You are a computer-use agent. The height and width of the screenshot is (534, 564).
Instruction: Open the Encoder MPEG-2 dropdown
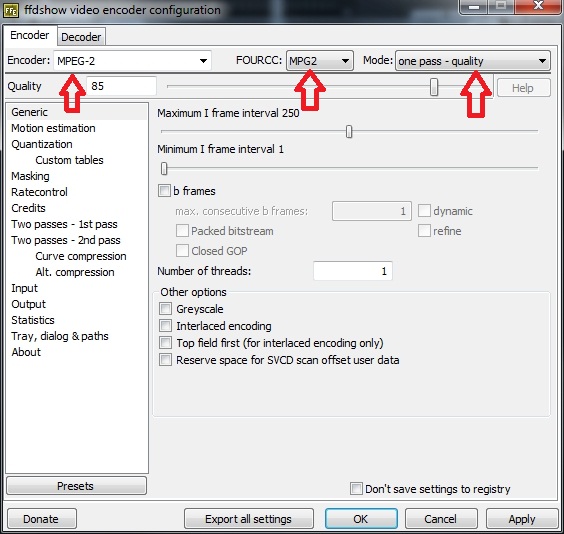point(132,60)
